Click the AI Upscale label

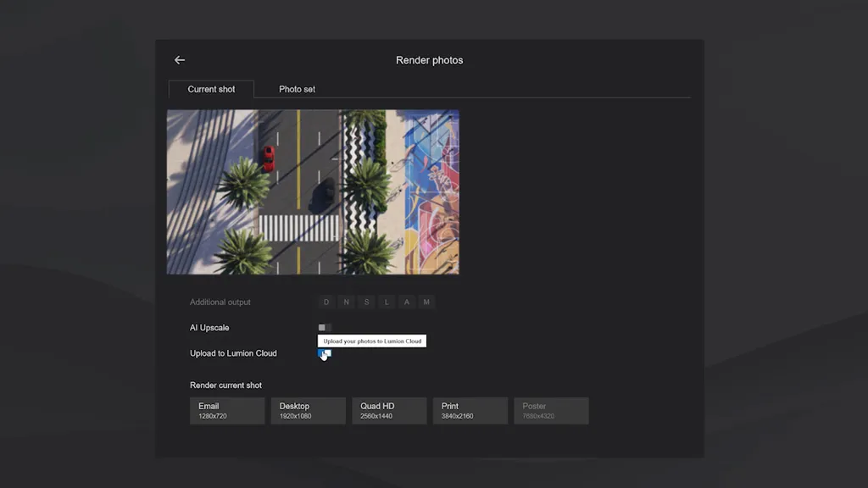pyautogui.click(x=209, y=328)
